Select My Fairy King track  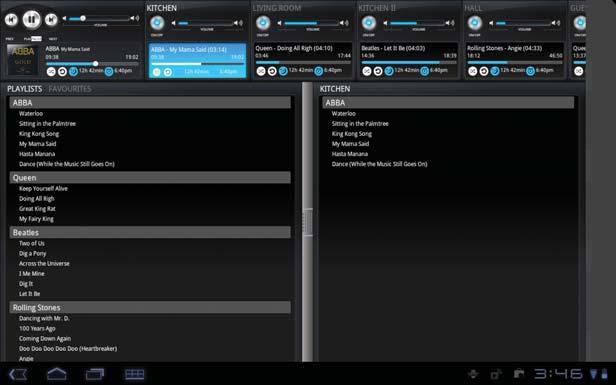[36, 219]
